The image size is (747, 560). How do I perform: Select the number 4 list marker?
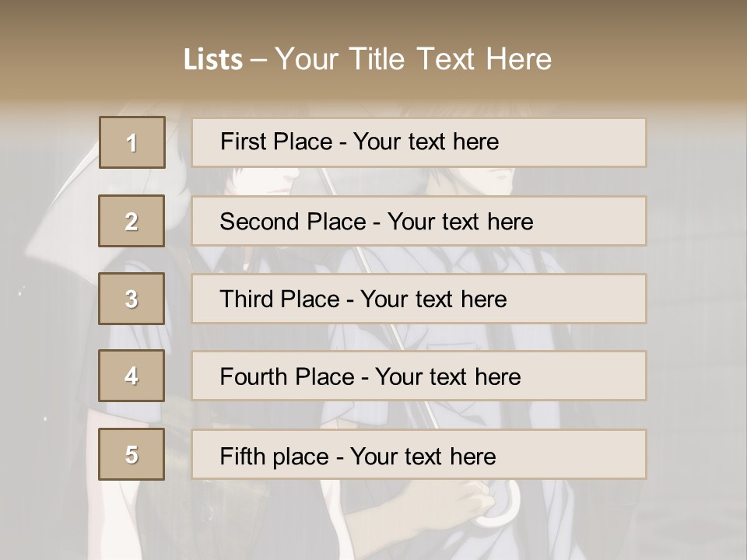(132, 376)
